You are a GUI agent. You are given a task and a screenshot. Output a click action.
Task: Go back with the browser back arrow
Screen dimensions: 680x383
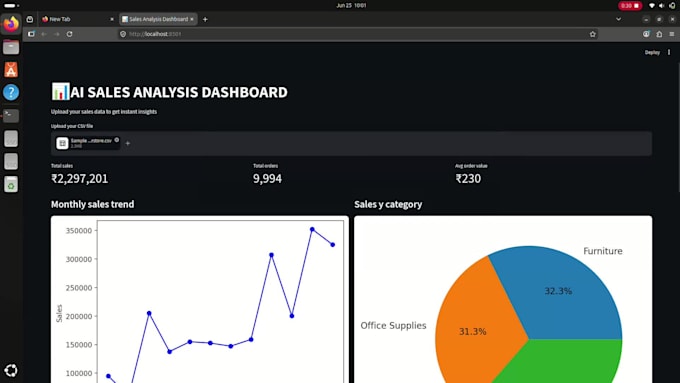44,34
